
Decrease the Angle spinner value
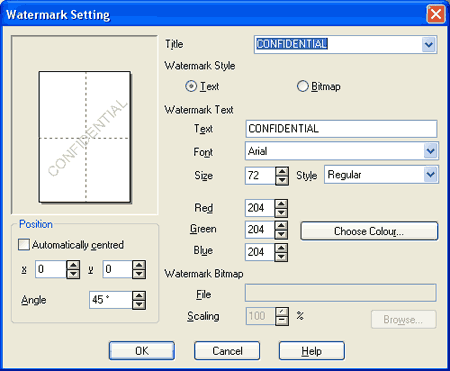tap(139, 304)
